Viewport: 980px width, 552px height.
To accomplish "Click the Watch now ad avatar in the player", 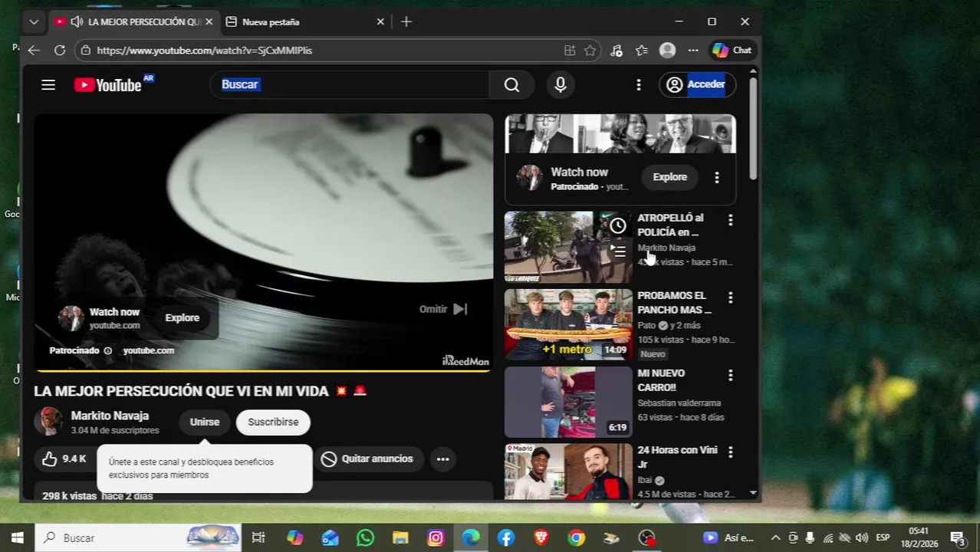I will 71,318.
